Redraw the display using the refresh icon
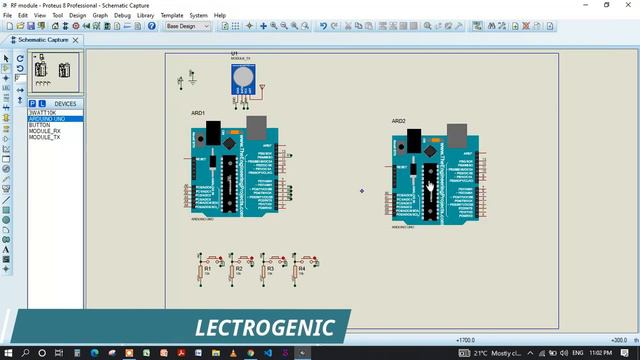This screenshot has width=640, height=360. pos(225,26)
